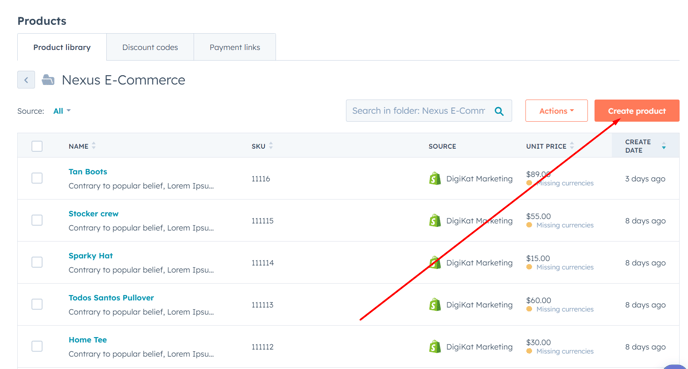The height and width of the screenshot is (369, 688).
Task: Click the Products page heading
Action: [x=42, y=21]
